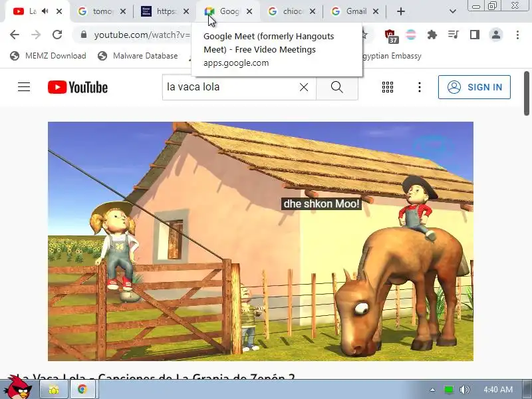Click the page vertical scrollbar thumb
This screenshot has height=399, width=532.
(527, 93)
